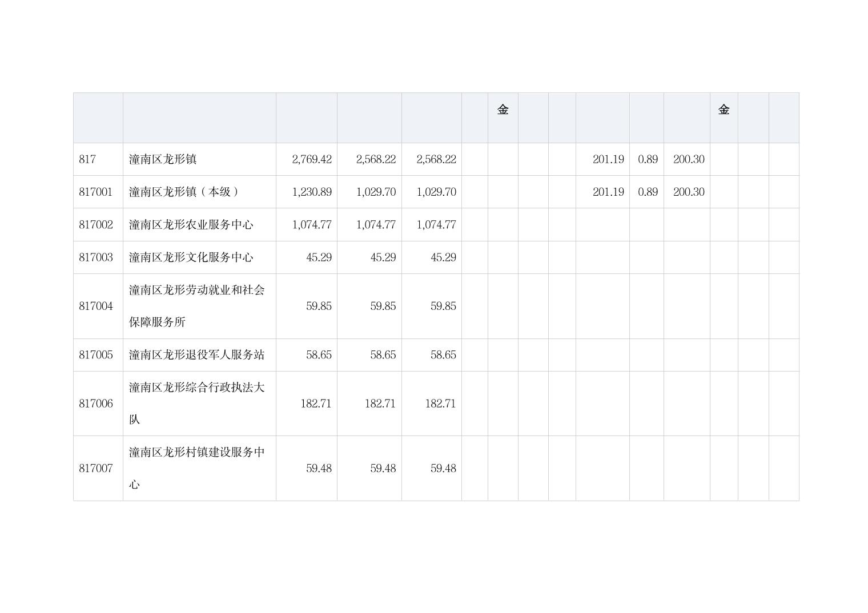Viewport: 868px width, 613px height.
Task: Select the 潼南区龙形退役军人服务站 cell
Action: coord(196,355)
